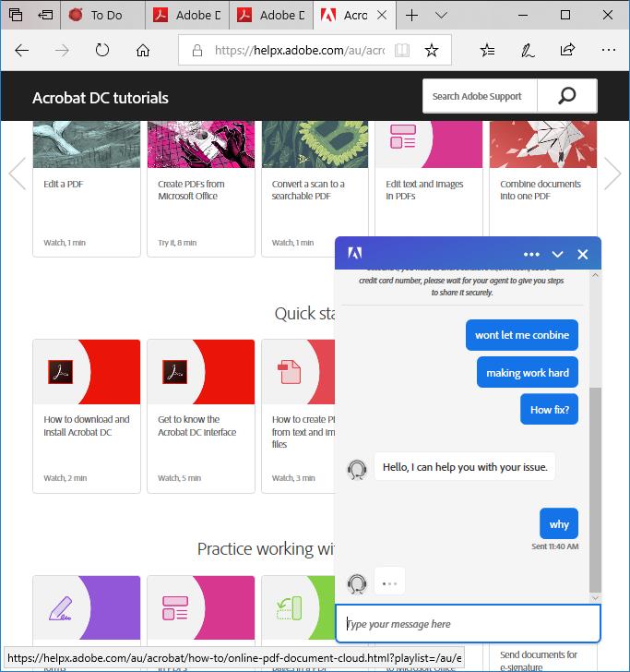Screen dimensions: 630x672
Task: Click the Acrobat DC tutorials heading
Action: [x=101, y=98]
